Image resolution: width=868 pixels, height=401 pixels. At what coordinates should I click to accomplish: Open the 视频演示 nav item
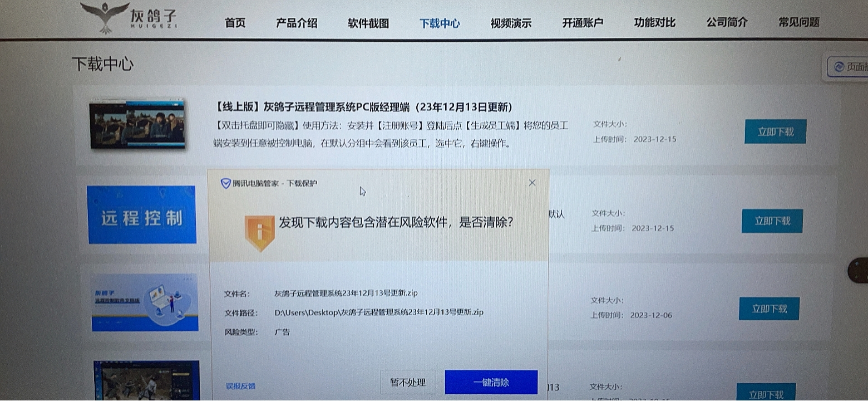[511, 23]
